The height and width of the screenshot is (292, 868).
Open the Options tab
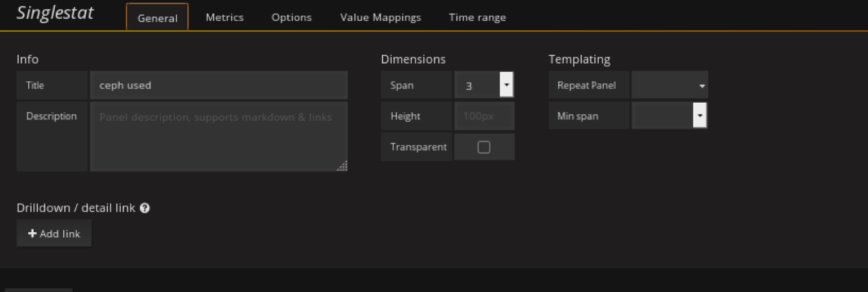click(x=291, y=17)
